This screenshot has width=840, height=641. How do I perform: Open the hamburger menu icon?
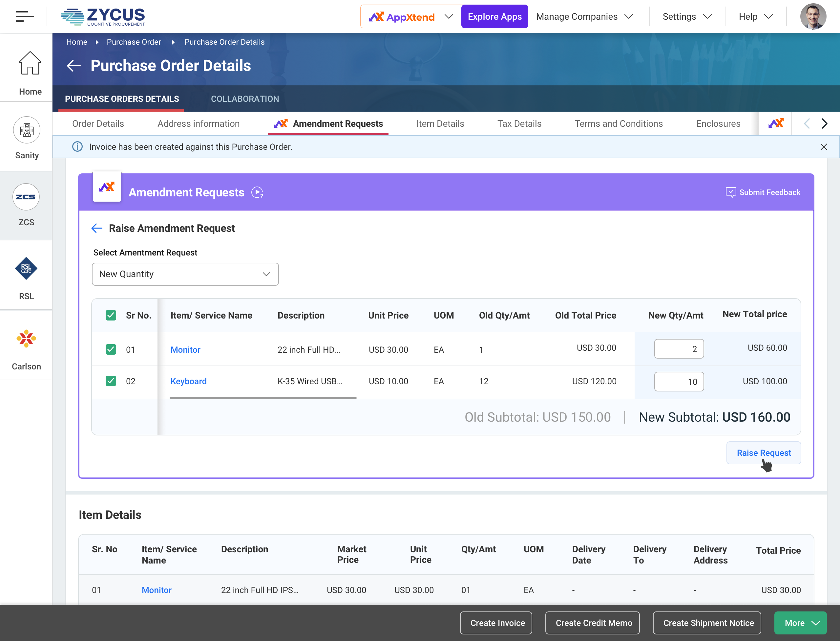pos(25,16)
